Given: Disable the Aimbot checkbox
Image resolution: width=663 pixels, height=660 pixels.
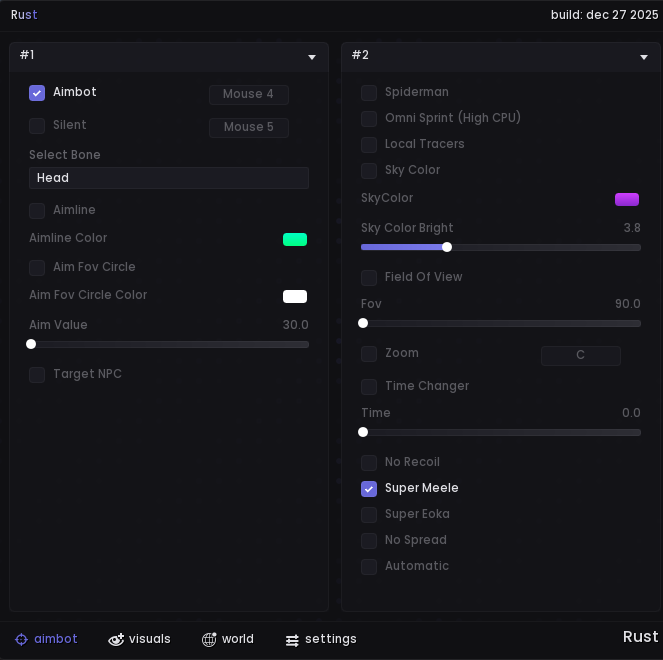Looking at the screenshot, I should coord(37,93).
